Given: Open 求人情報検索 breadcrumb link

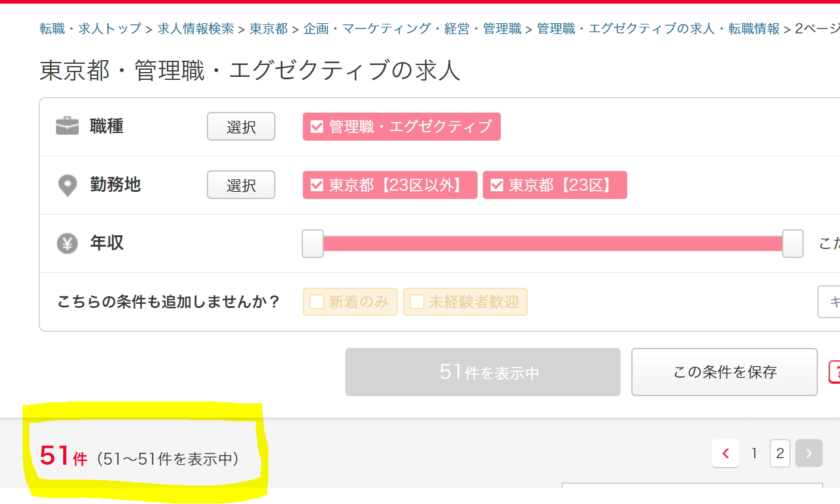Looking at the screenshot, I should coord(196,29).
